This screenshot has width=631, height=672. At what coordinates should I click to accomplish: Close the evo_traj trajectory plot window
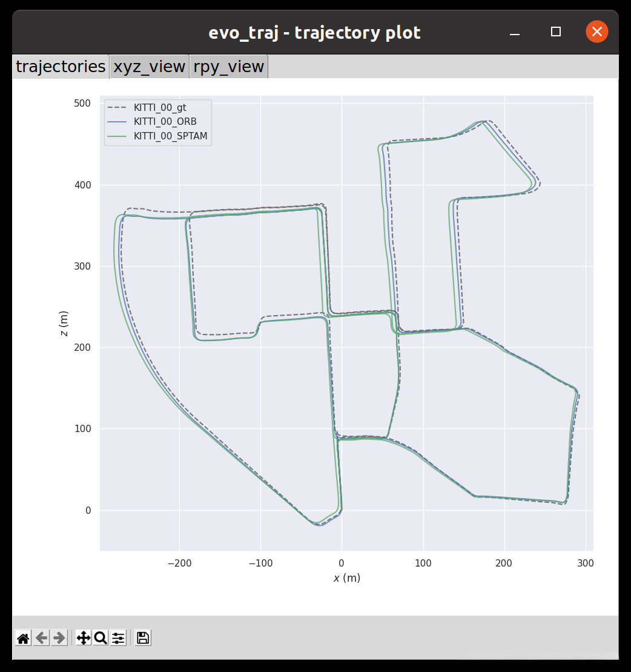(x=596, y=32)
